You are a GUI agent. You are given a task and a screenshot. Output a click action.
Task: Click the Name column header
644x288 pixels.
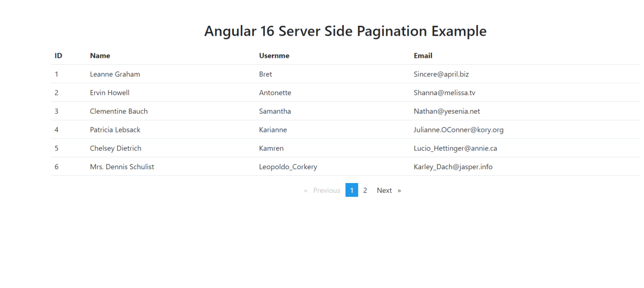pos(100,56)
